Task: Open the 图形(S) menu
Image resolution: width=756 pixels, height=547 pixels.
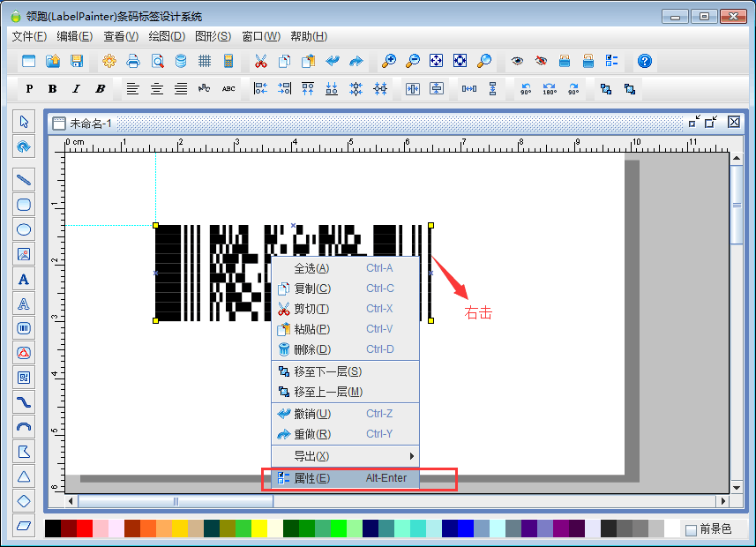Action: tap(213, 37)
